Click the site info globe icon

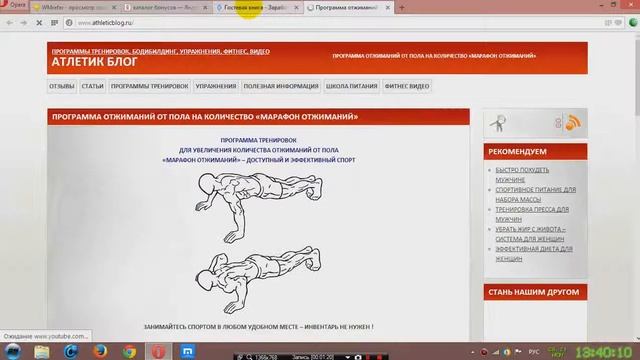pos(69,23)
